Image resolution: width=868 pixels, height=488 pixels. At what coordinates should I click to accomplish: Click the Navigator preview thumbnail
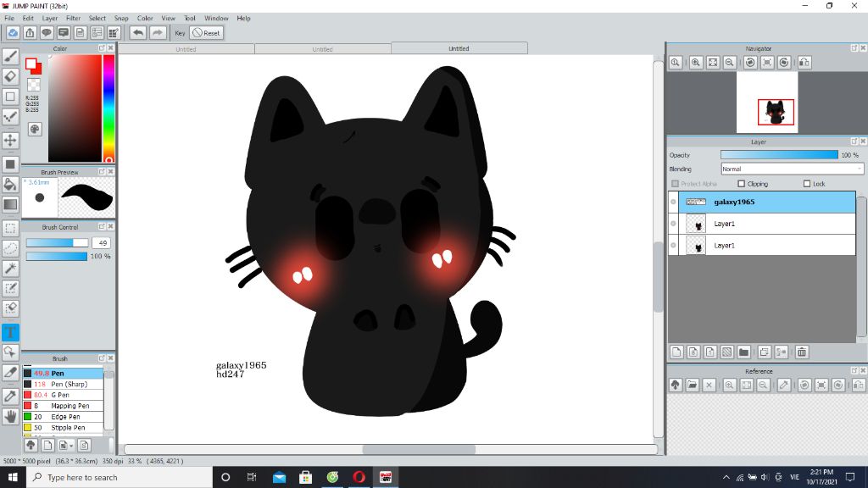766,103
